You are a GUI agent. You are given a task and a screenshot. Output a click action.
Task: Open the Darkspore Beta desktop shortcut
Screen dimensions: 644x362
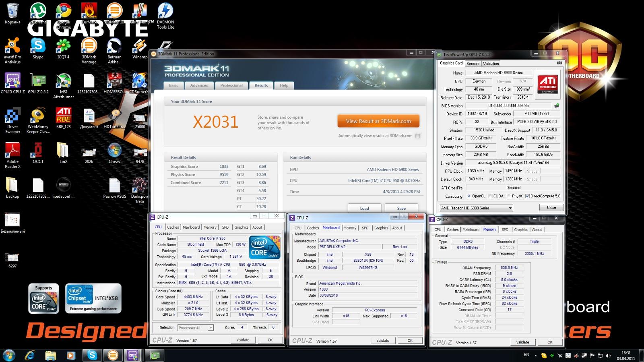pyautogui.click(x=140, y=190)
